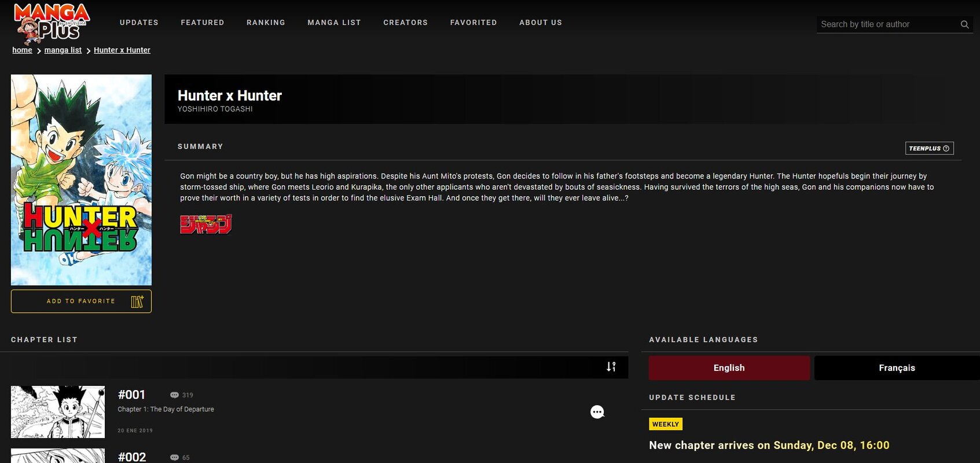
Task: Click the home breadcrumb link
Action: (x=22, y=50)
